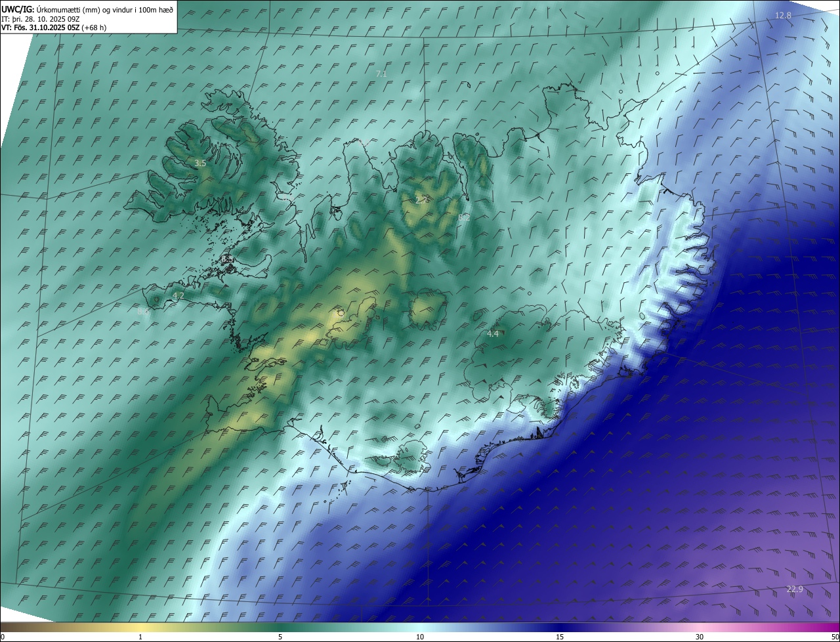
Task: Click the 4.2 value on the map
Action: [178, 296]
